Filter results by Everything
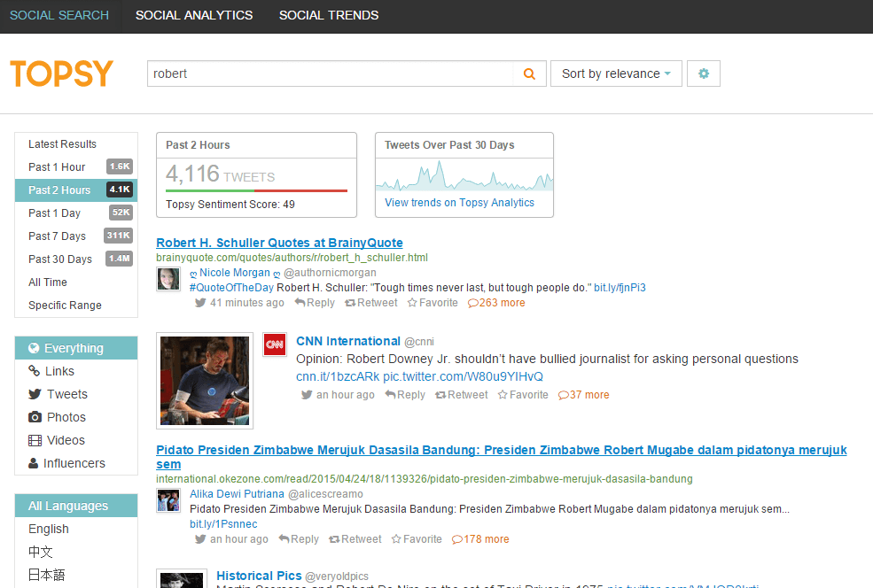The height and width of the screenshot is (588, 873). coord(76,348)
